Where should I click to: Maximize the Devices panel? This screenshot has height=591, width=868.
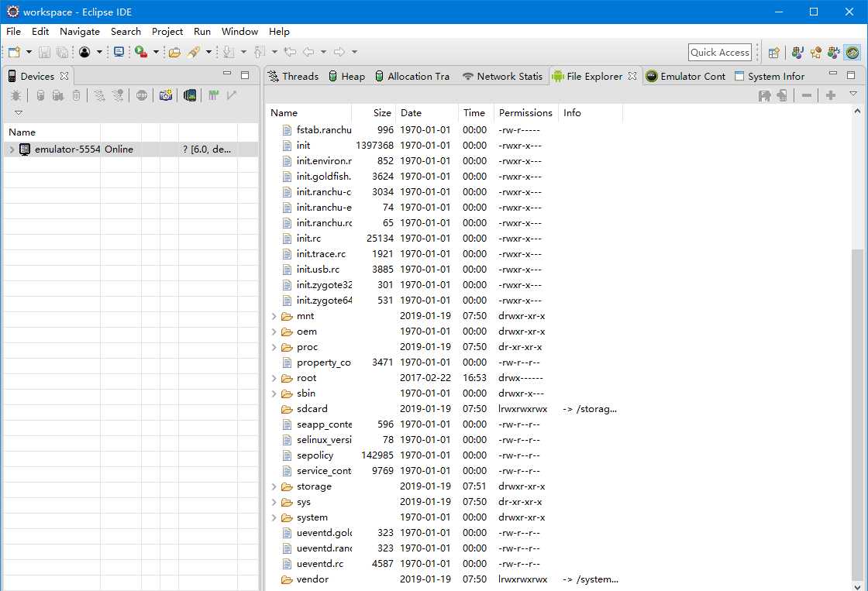(x=245, y=75)
